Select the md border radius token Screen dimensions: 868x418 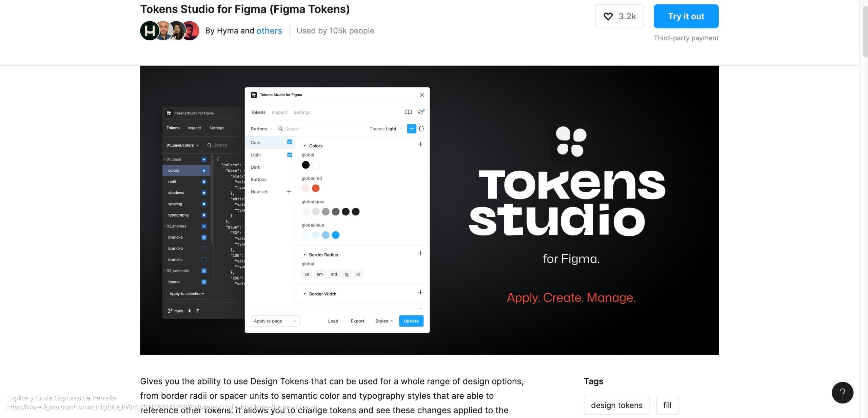pos(334,274)
